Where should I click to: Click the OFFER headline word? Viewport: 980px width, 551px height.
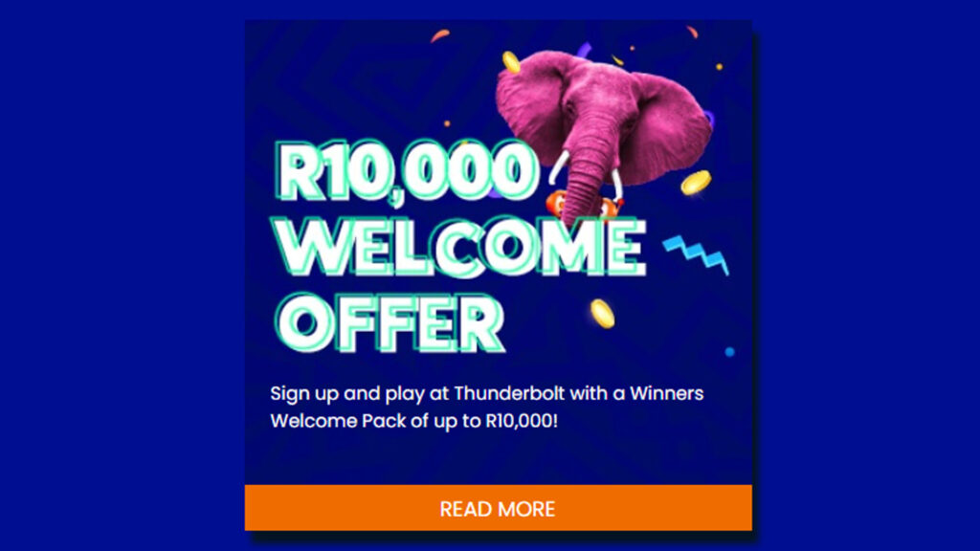390,323
